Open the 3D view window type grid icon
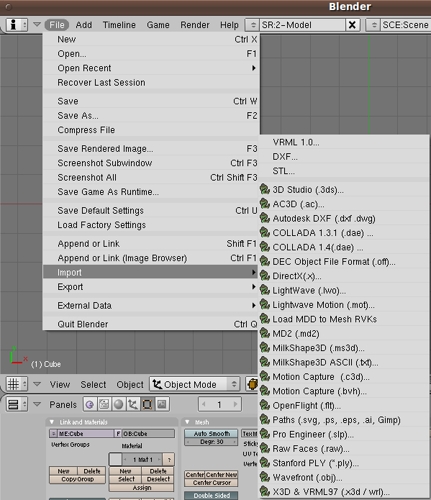431x500 pixels. coord(17,384)
